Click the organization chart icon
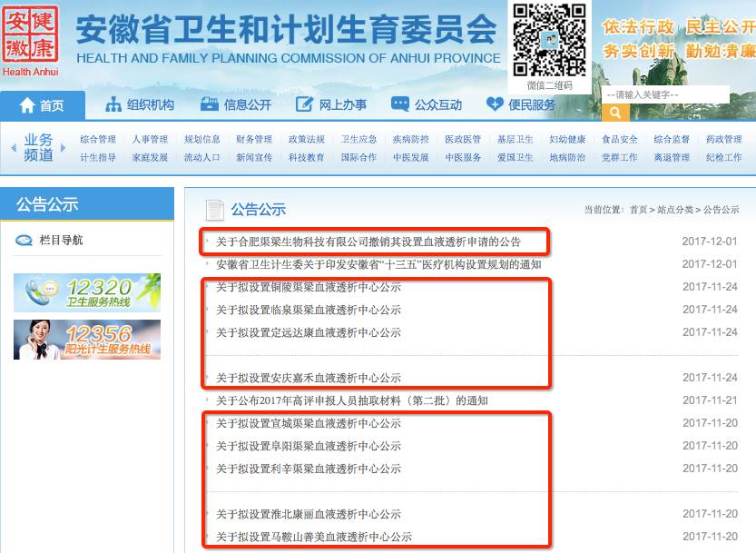 [113, 104]
